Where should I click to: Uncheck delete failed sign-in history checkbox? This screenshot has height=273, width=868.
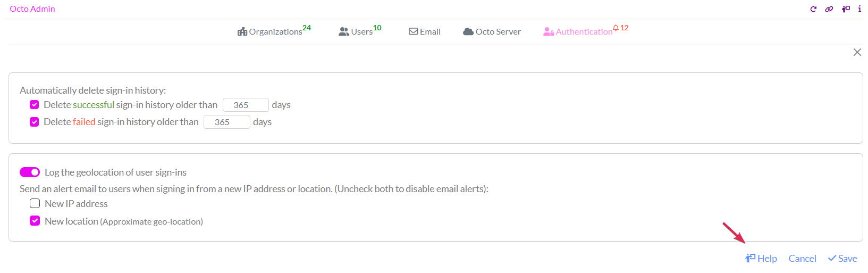(x=35, y=122)
